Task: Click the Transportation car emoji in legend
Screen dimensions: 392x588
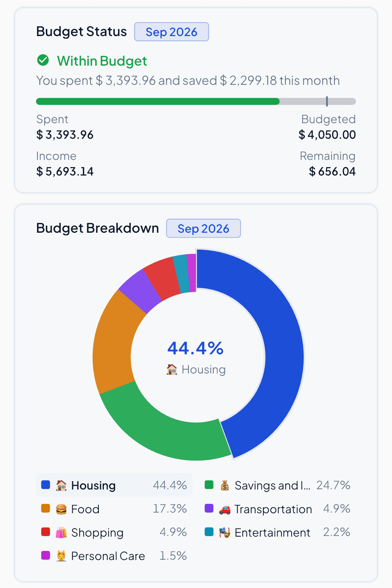Action: (225, 509)
